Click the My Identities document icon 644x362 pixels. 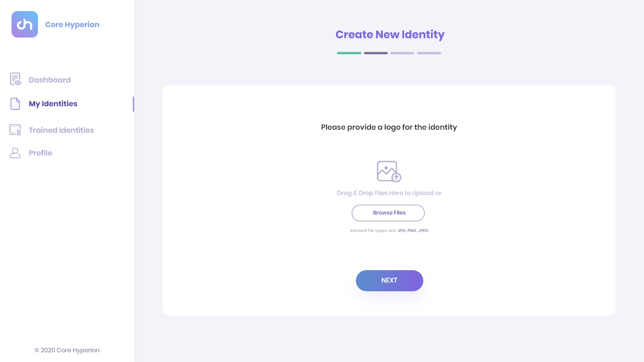pyautogui.click(x=15, y=104)
